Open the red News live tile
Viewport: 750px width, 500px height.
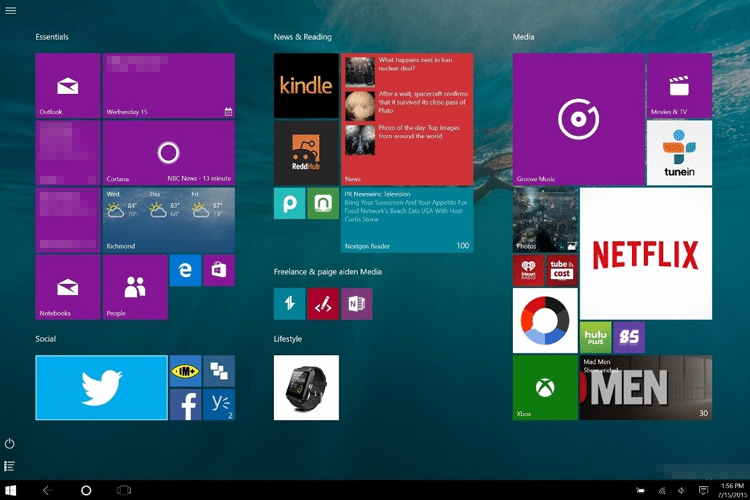coord(407,119)
